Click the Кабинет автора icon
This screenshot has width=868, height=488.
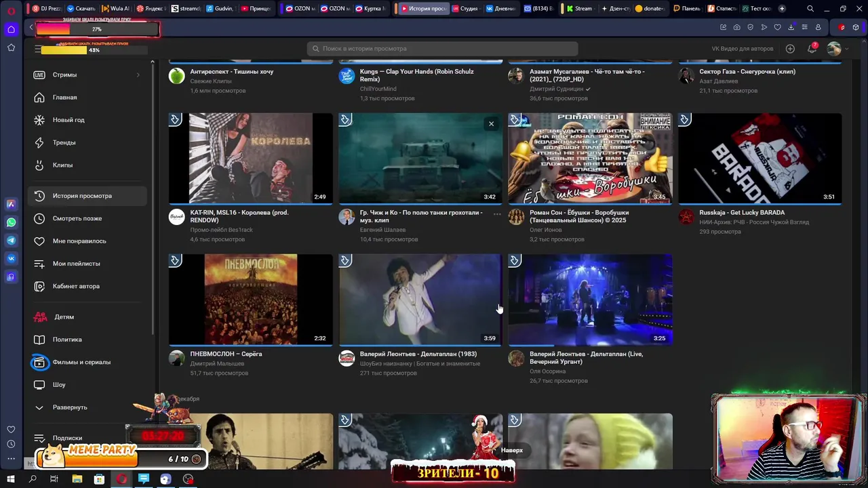click(39, 286)
